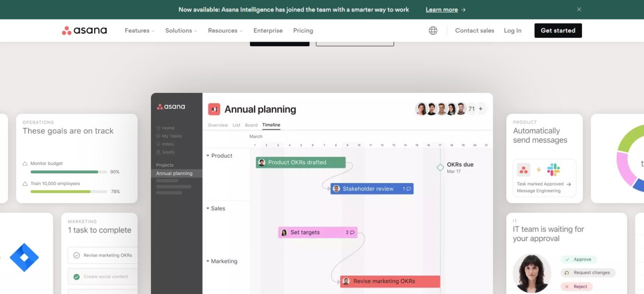
Task: Open the language selector globe icon
Action: tap(433, 31)
